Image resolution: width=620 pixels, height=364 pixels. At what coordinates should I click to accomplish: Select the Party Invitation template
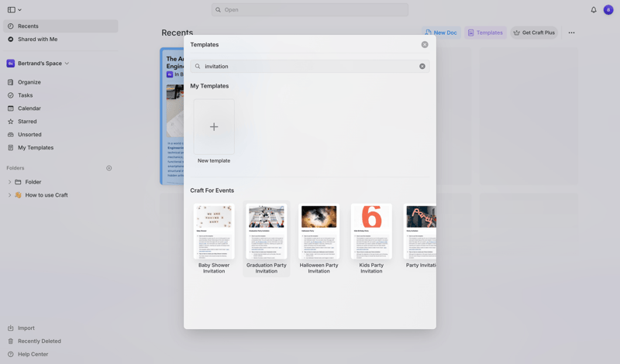420,236
